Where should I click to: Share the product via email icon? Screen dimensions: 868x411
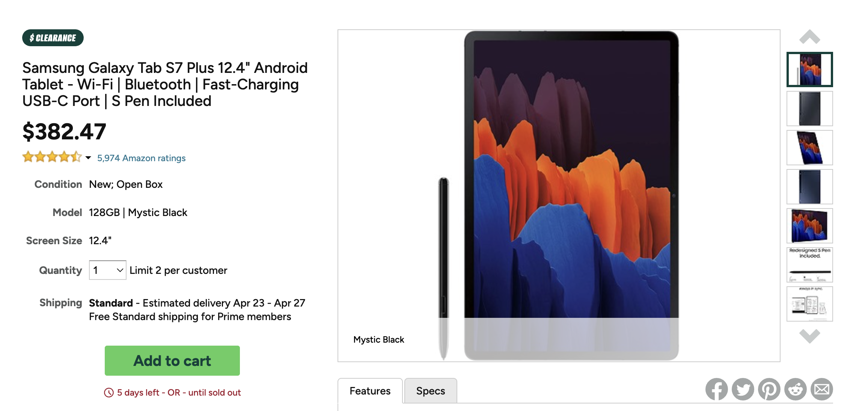[x=821, y=389]
